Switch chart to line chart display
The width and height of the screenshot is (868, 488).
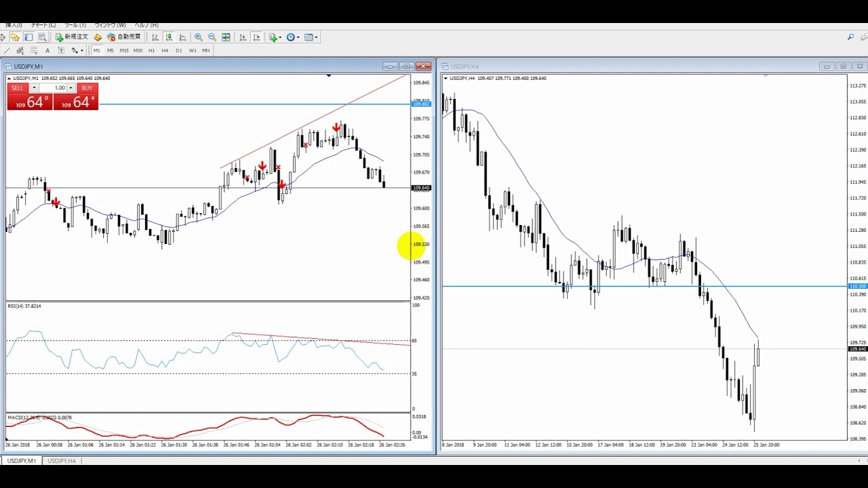tap(182, 37)
